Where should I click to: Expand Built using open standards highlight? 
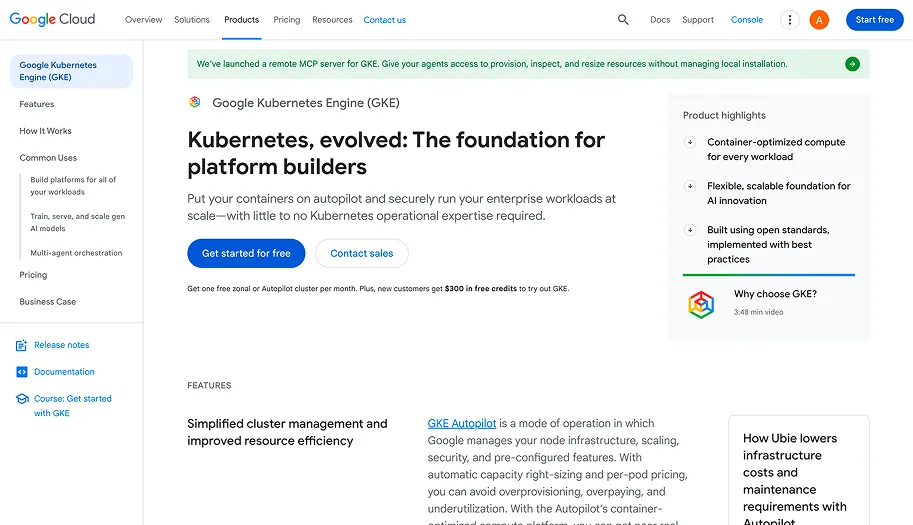690,230
